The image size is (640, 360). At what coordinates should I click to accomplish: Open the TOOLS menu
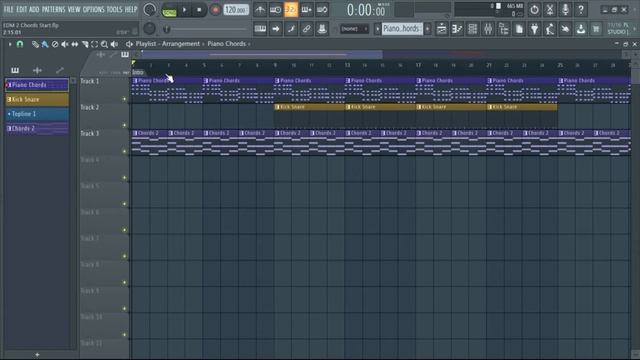[114, 9]
